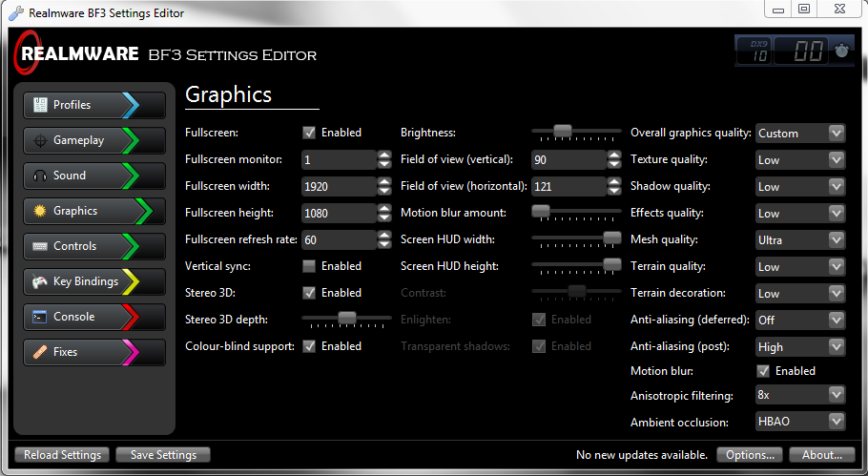Screen dimensions: 868x476
Task: Open the Terrain quality dropdown
Action: coord(800,267)
